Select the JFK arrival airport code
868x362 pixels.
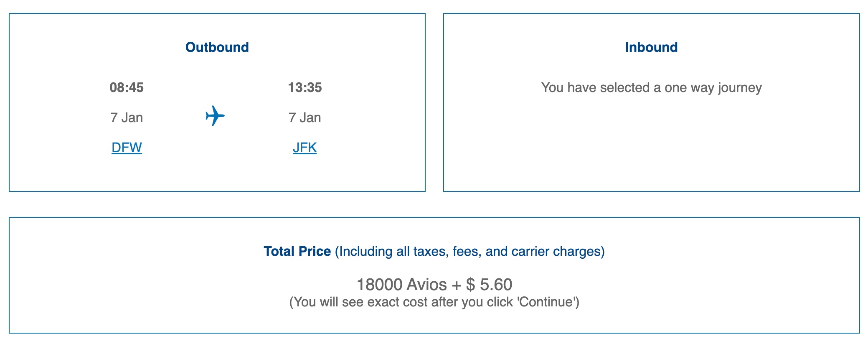click(x=305, y=147)
